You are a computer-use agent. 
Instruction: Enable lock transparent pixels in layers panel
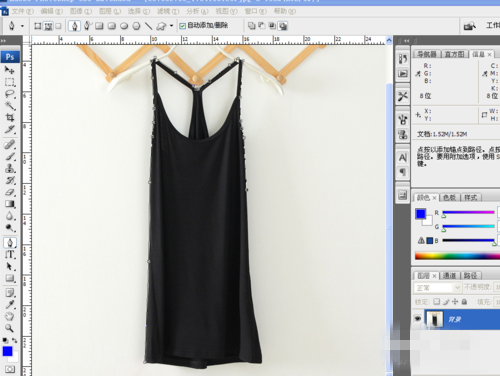point(436,302)
